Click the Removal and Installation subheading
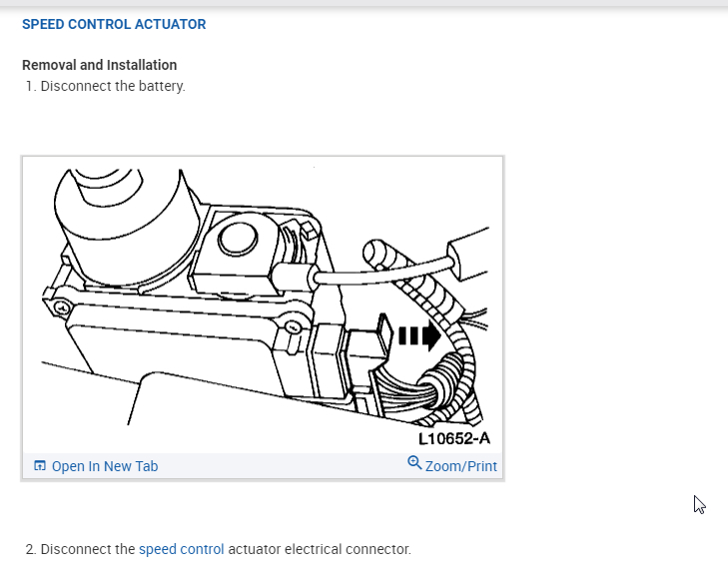 pos(99,65)
